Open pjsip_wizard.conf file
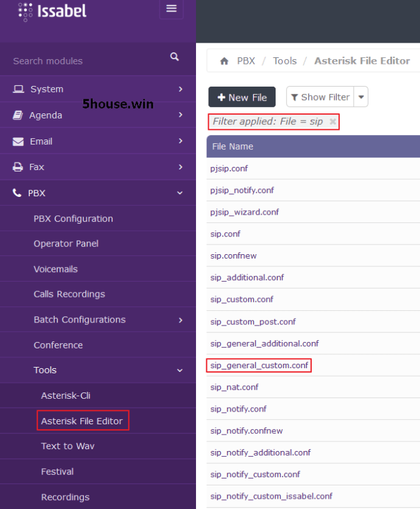The height and width of the screenshot is (509, 420). tap(244, 212)
